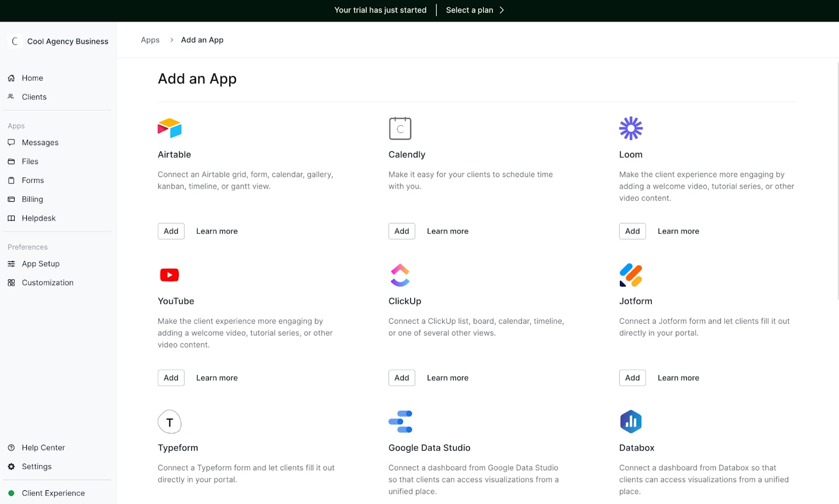Add the Calendly app
This screenshot has width=839, height=504.
tap(402, 231)
